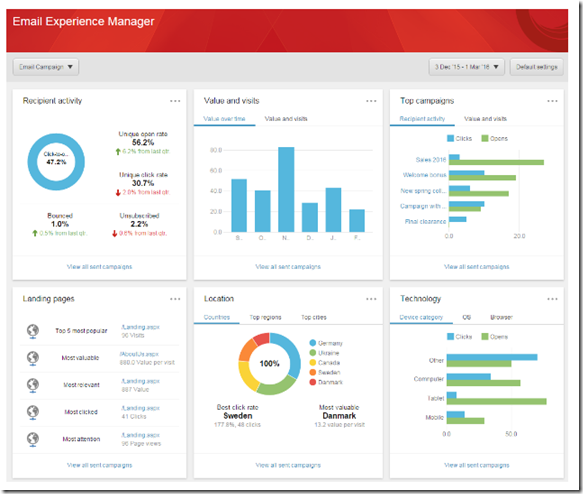Select the Device category tab
The width and height of the screenshot is (583, 494).
(421, 317)
